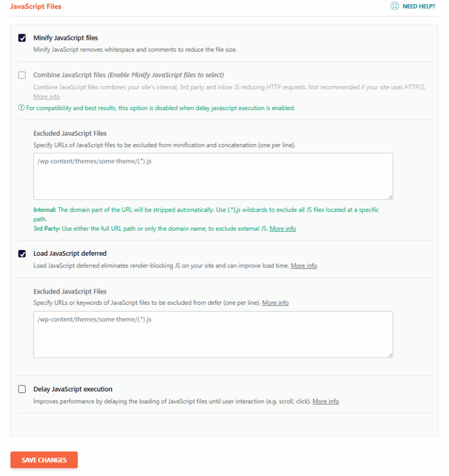Click the NEED HELP? headset icon
Screen dimensions: 449x476
(394, 6)
